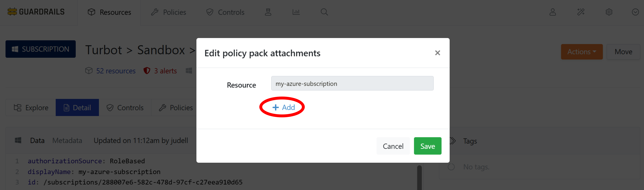Click the Guardrails logo icon

12,12
